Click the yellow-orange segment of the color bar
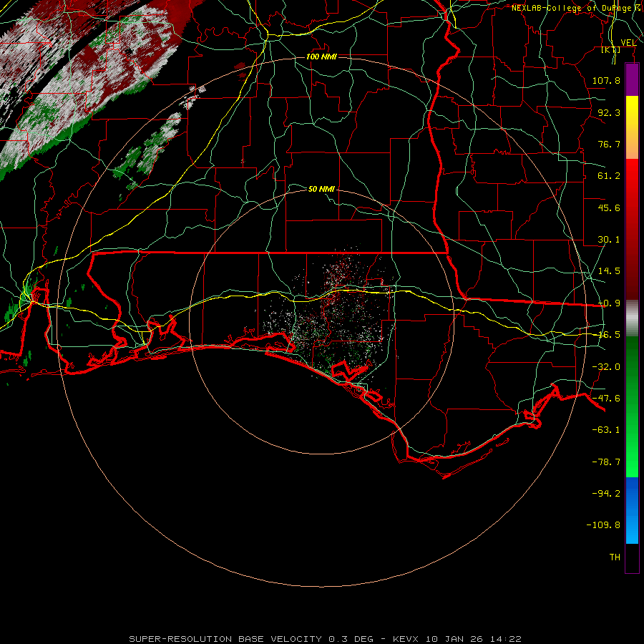 click(632, 127)
